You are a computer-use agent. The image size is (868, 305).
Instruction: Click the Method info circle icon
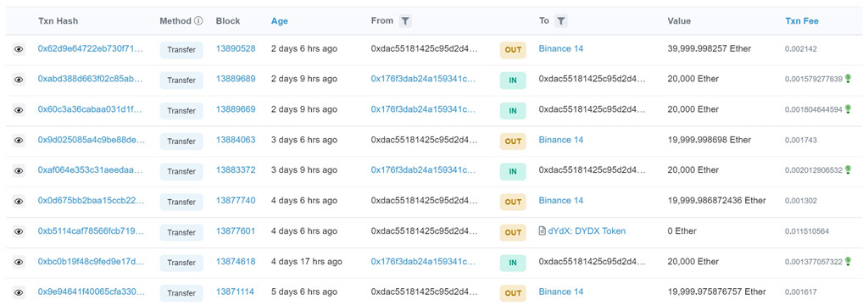[x=198, y=21]
